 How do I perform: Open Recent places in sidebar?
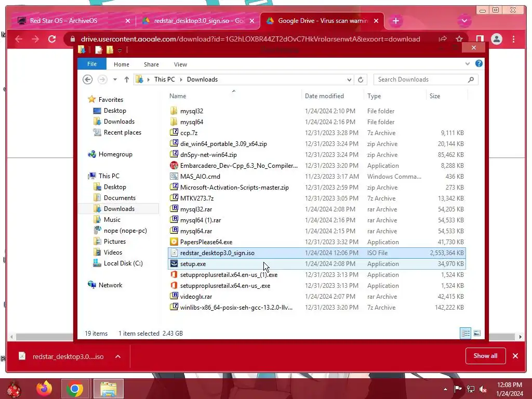122,132
